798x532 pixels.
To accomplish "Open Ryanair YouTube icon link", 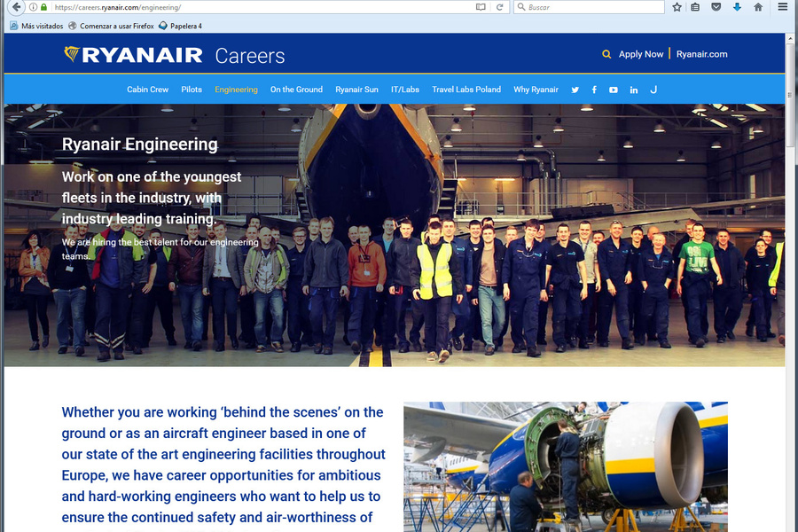I will 614,90.
